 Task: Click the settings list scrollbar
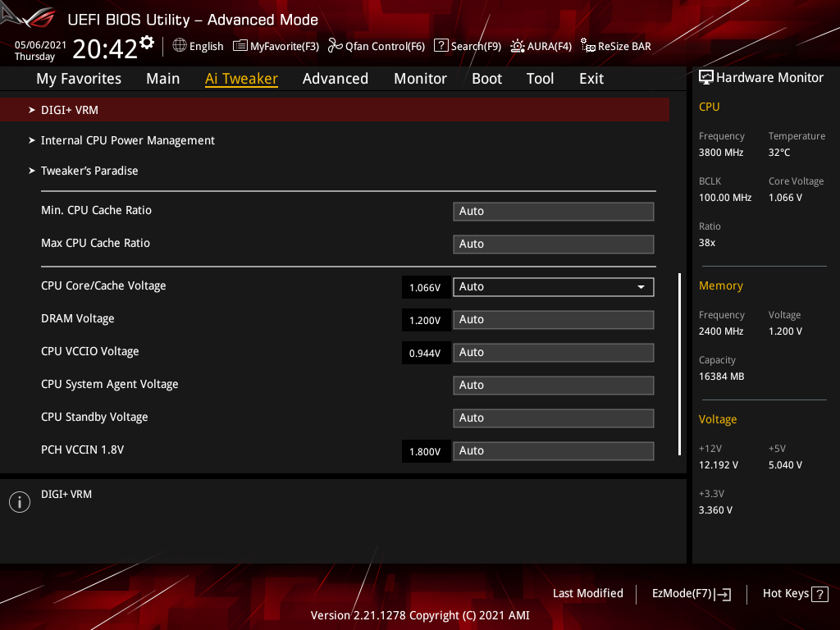point(680,364)
